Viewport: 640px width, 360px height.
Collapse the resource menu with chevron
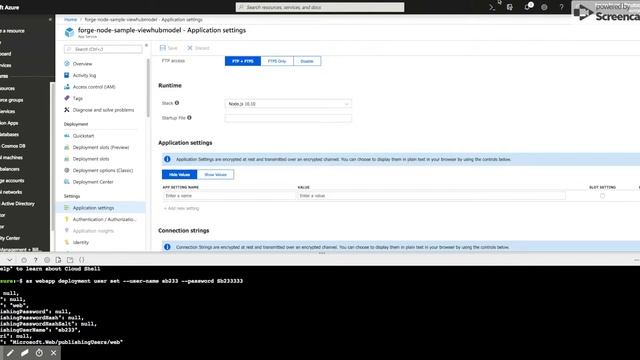click(x=146, y=45)
